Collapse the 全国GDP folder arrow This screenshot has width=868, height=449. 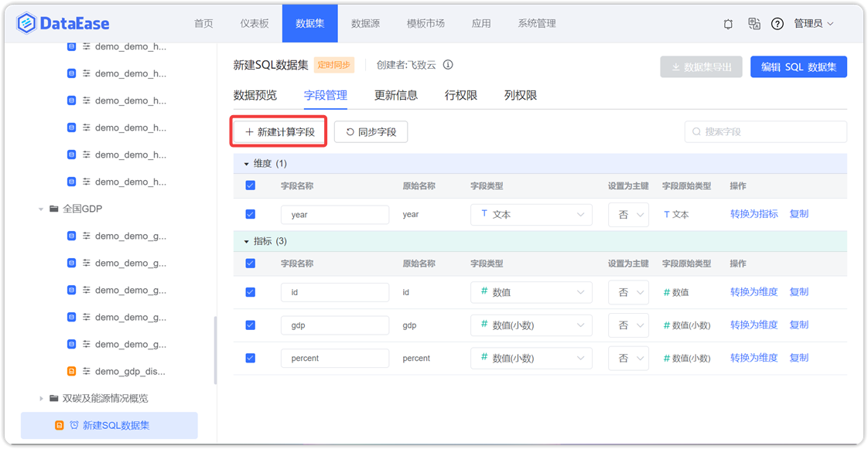pos(41,209)
